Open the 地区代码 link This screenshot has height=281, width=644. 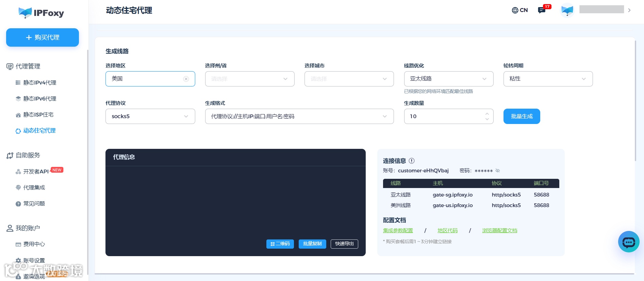[x=448, y=231]
